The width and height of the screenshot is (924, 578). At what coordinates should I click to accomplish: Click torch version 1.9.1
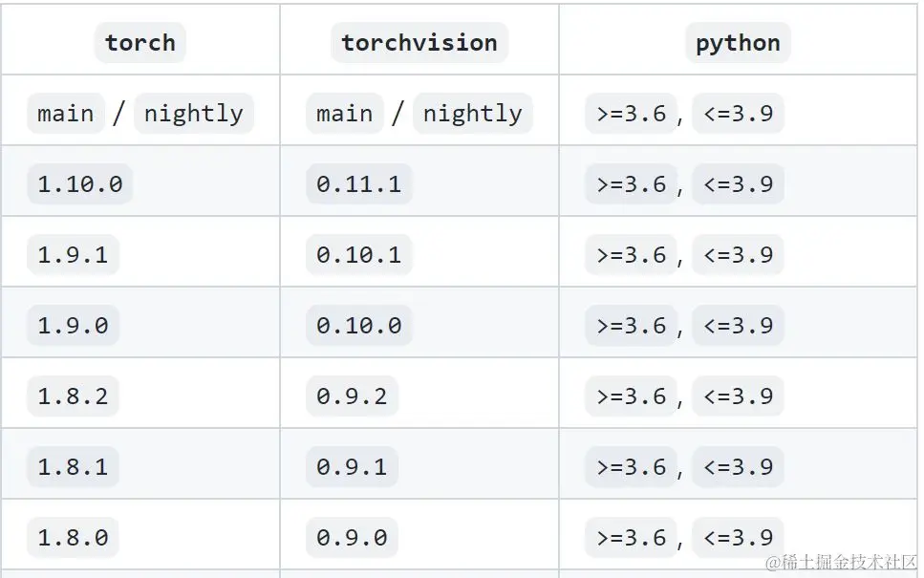click(73, 254)
